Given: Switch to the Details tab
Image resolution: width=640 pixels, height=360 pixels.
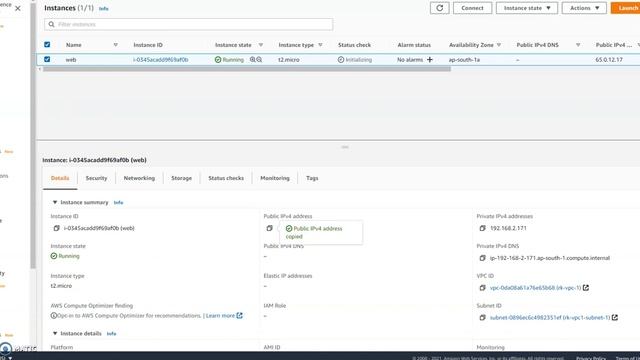Looking at the screenshot, I should (x=60, y=178).
